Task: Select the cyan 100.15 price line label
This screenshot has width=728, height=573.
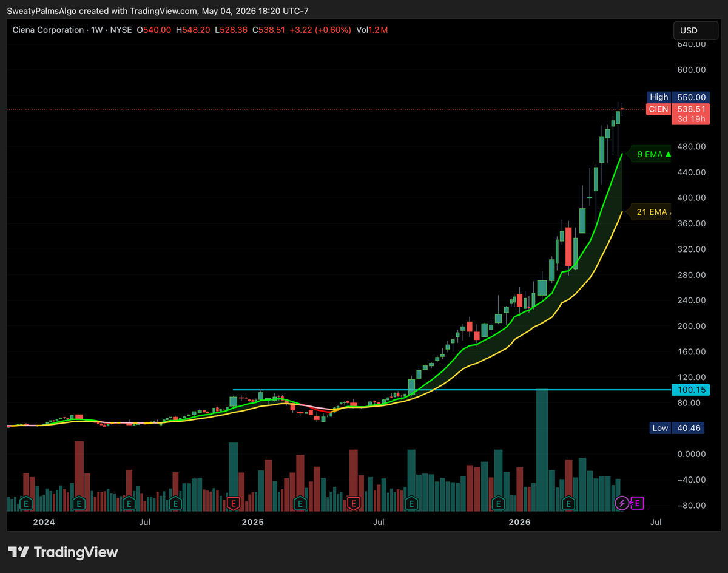Action: coord(690,390)
